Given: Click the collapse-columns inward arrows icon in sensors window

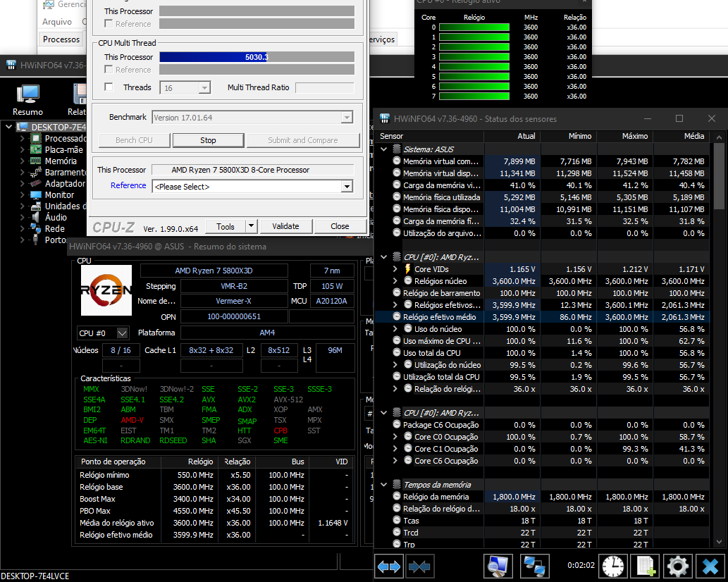Looking at the screenshot, I should click(419, 566).
